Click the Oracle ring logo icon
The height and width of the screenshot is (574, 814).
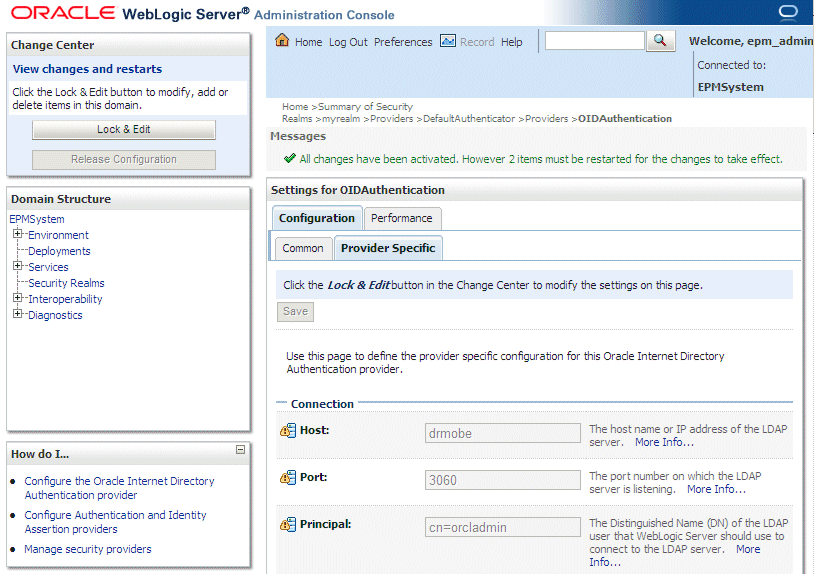(788, 12)
